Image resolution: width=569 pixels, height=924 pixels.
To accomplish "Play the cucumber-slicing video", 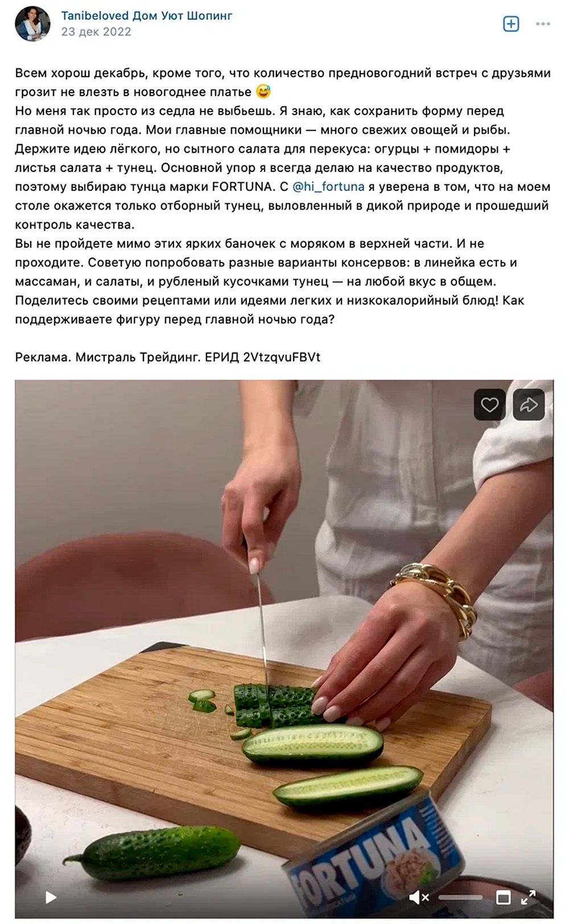I will [x=51, y=898].
